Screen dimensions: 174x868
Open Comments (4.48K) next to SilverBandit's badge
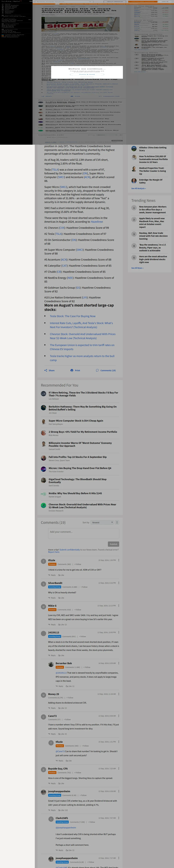[x=70, y=587]
